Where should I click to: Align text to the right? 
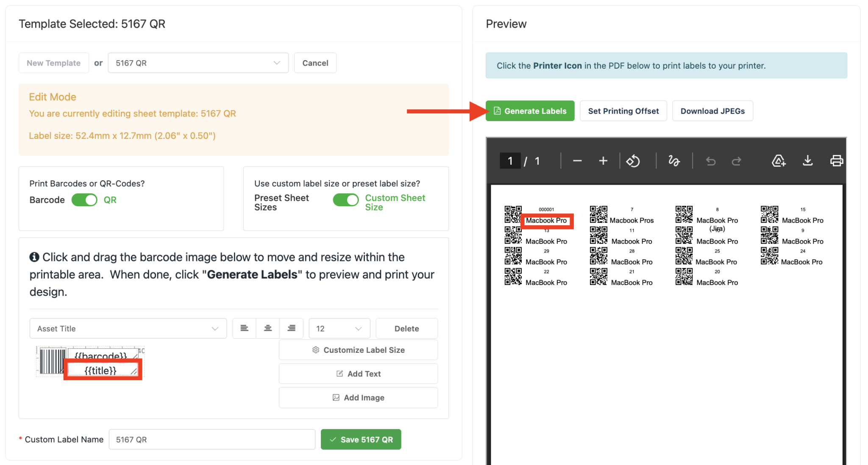[292, 328]
